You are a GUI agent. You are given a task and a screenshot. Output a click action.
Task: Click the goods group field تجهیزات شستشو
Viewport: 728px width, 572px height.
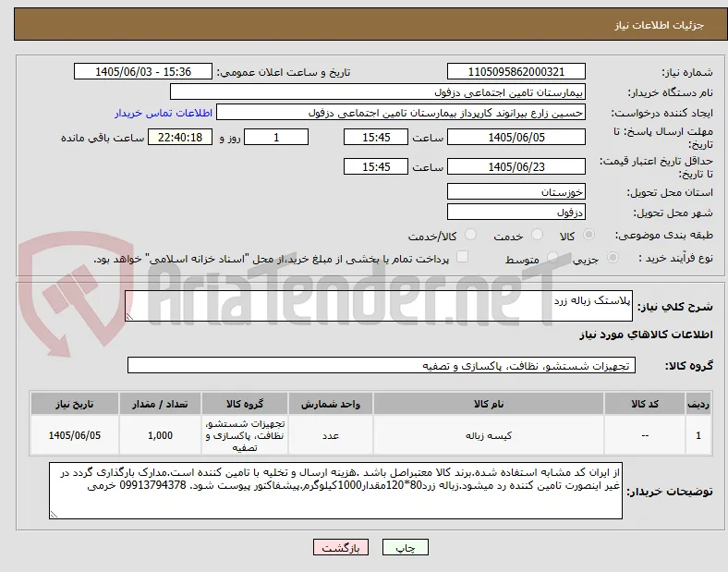[x=382, y=365]
